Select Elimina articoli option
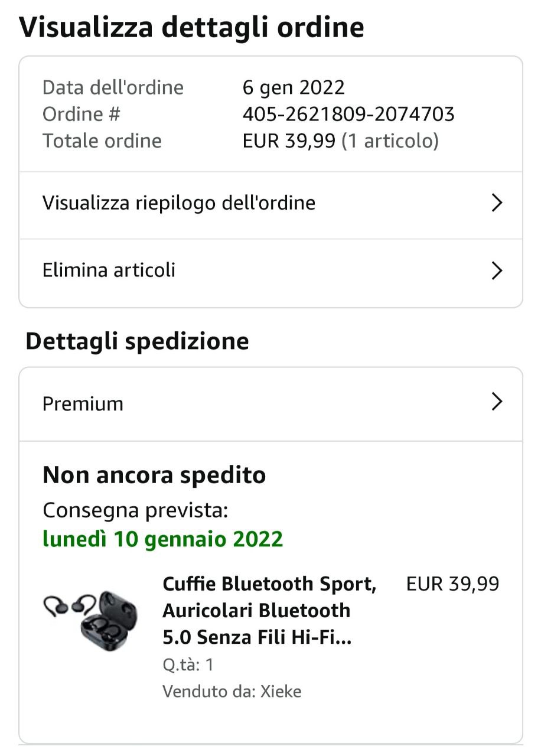This screenshot has width=541, height=756. pyautogui.click(x=109, y=271)
